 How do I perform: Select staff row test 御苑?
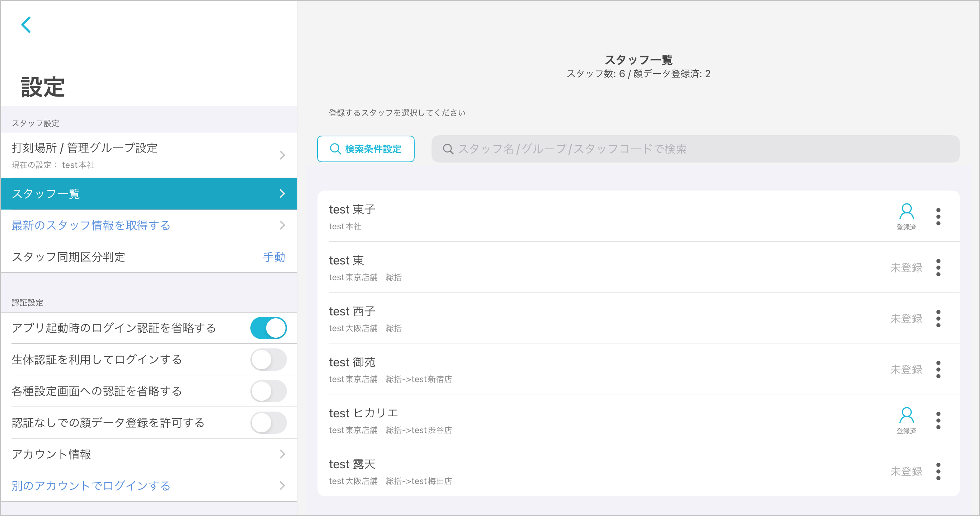[x=639, y=369]
